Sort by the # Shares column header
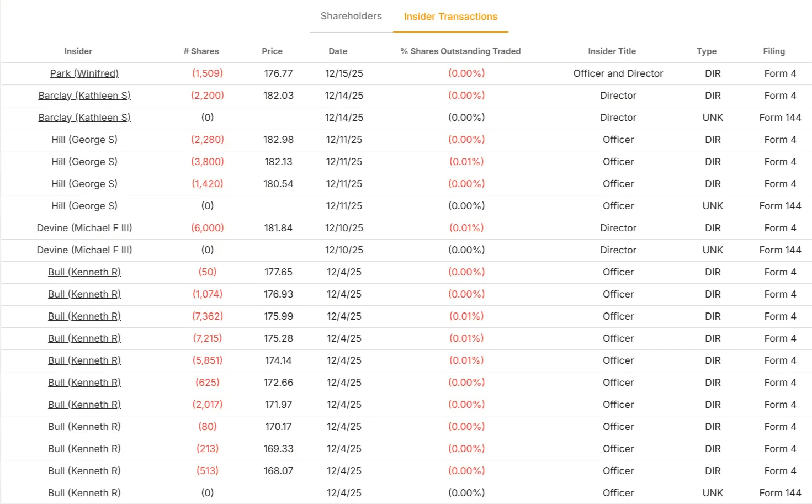 coord(201,51)
